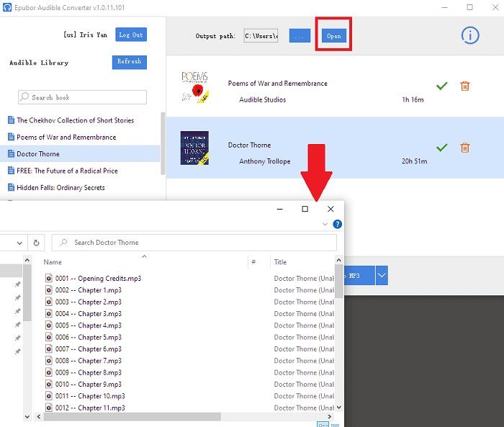Click horizontal scrollbar right arrow

[x=329, y=417]
